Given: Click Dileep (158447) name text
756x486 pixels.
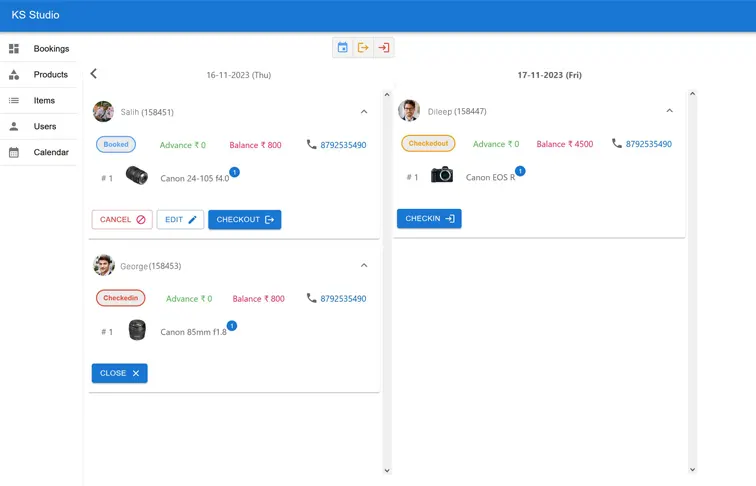Looking at the screenshot, I should (457, 111).
